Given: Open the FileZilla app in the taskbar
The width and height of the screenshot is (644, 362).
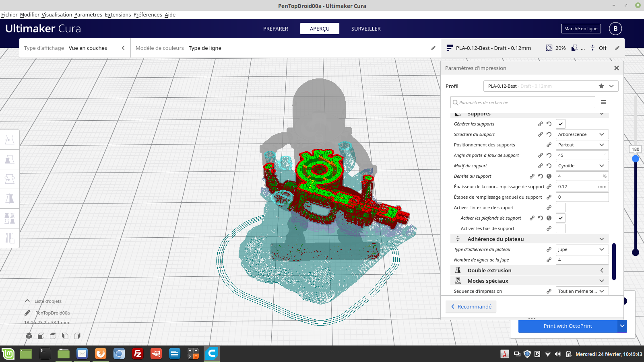Looking at the screenshot, I should pyautogui.click(x=138, y=354).
